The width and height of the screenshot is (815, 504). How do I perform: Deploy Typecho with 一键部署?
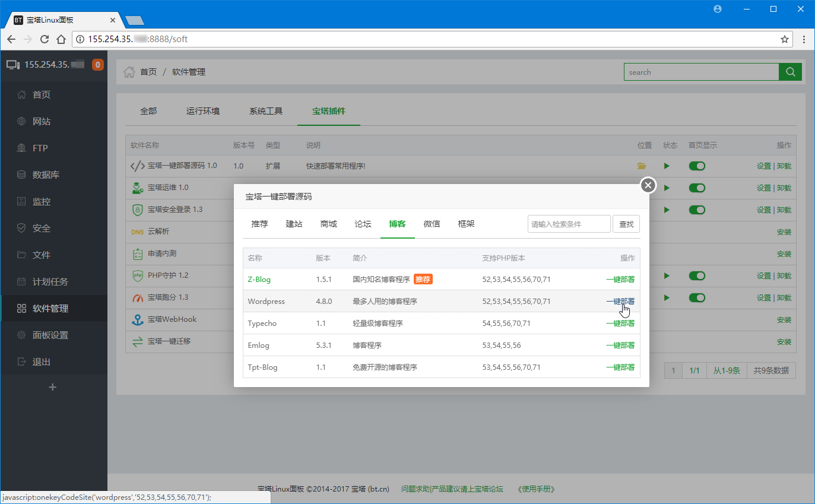[620, 323]
